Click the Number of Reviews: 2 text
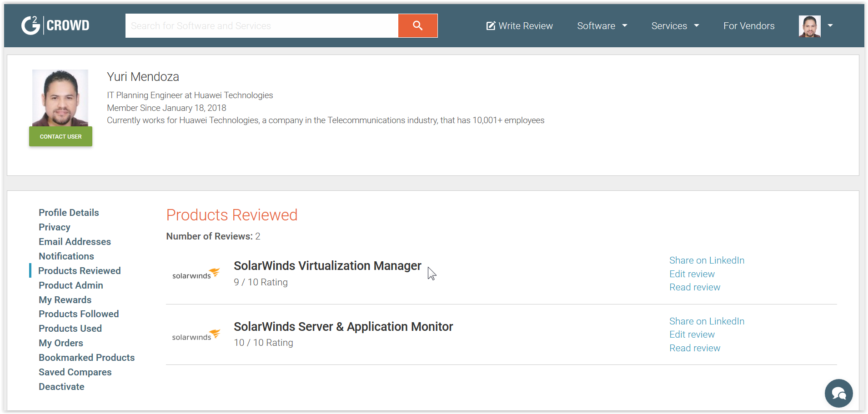 (x=213, y=236)
